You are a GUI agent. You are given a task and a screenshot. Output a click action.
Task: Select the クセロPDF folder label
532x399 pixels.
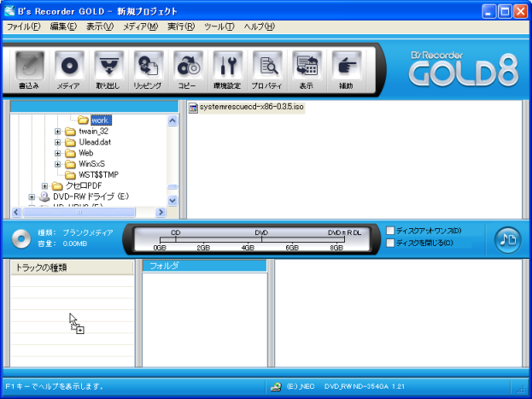(84, 185)
